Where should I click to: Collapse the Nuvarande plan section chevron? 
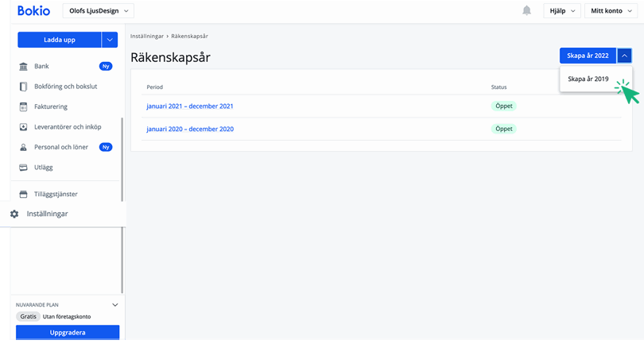[114, 304]
